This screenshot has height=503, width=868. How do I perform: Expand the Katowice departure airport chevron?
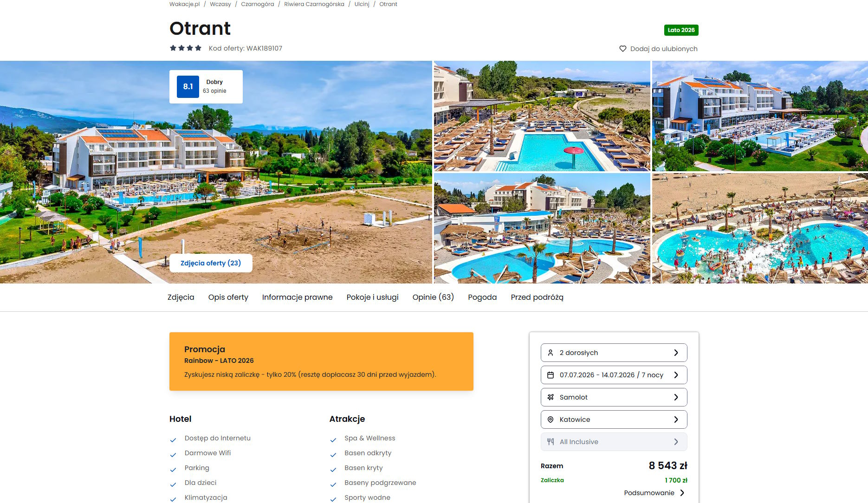[x=676, y=419]
